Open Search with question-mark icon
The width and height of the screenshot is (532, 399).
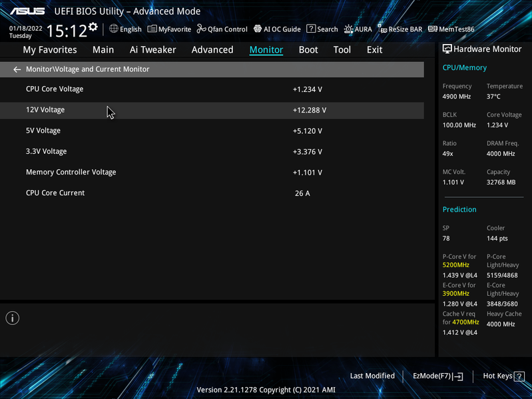coord(322,29)
